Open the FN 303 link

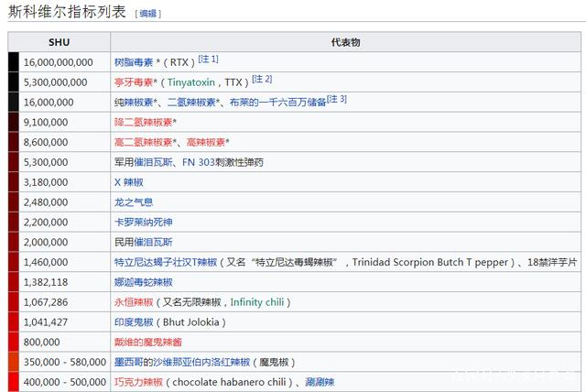coord(199,162)
